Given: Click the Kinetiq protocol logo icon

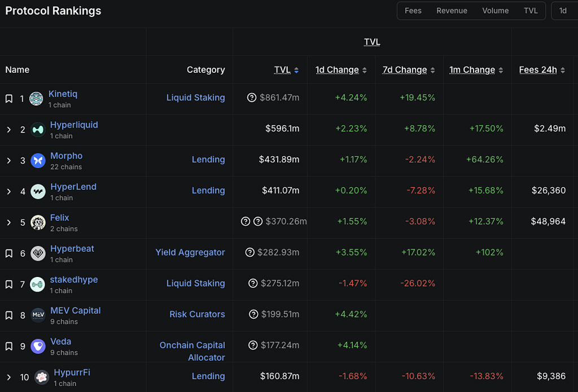Looking at the screenshot, I should point(37,99).
